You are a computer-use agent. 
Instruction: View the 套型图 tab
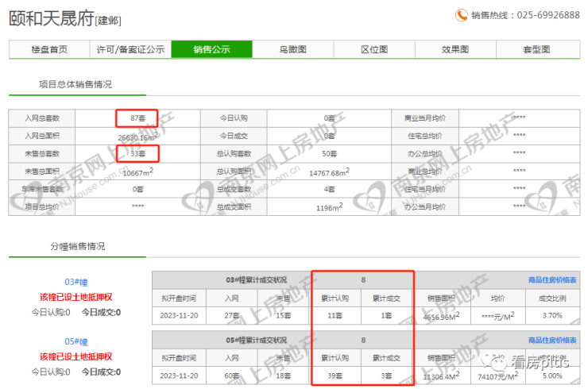tap(537, 49)
